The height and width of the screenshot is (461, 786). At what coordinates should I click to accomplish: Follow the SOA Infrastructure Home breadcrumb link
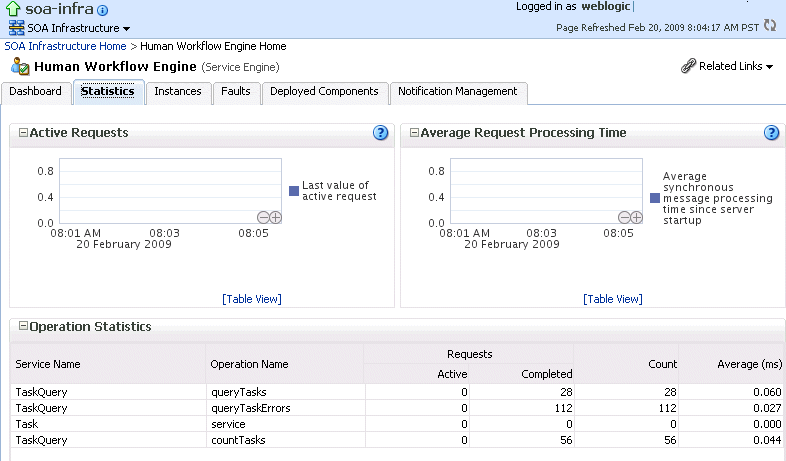(x=65, y=46)
